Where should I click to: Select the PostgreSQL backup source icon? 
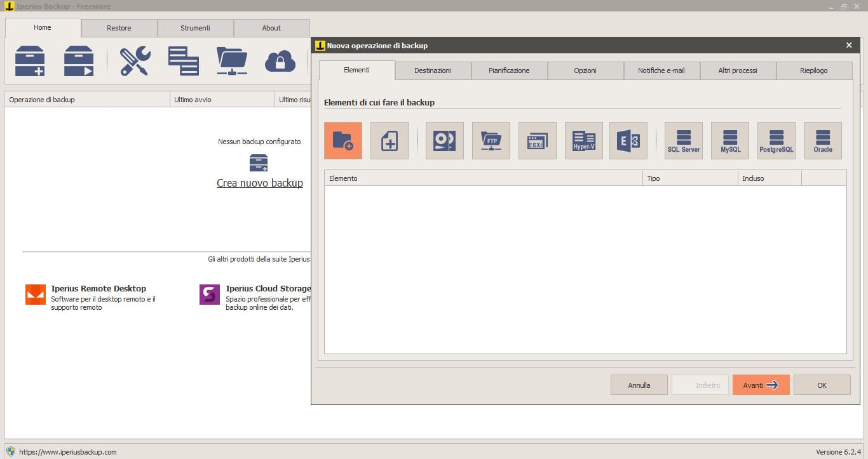[x=776, y=140]
